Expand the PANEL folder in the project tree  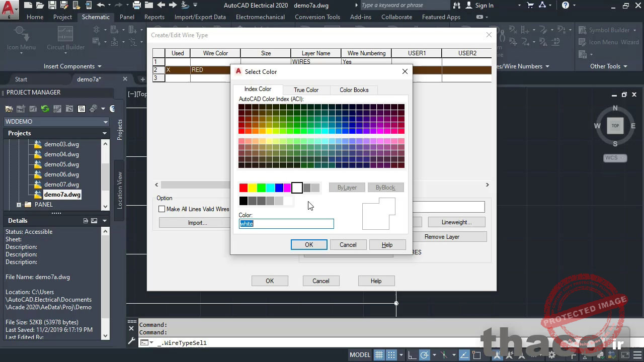coord(19,205)
